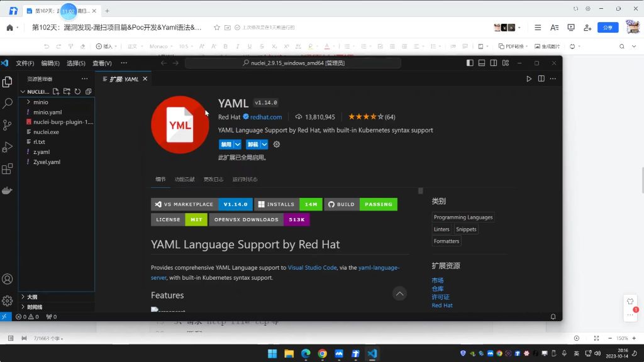Viewport: 644px width, 362px height.
Task: Open editor more actions ellipsis
Action: coord(553,79)
